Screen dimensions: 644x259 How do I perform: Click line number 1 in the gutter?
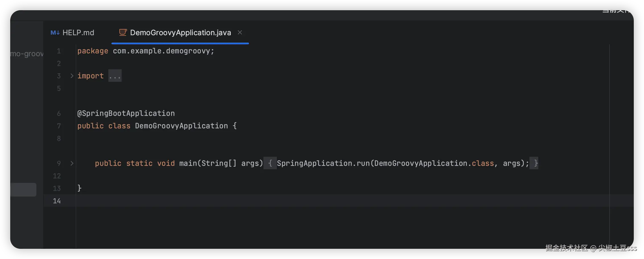pyautogui.click(x=59, y=51)
